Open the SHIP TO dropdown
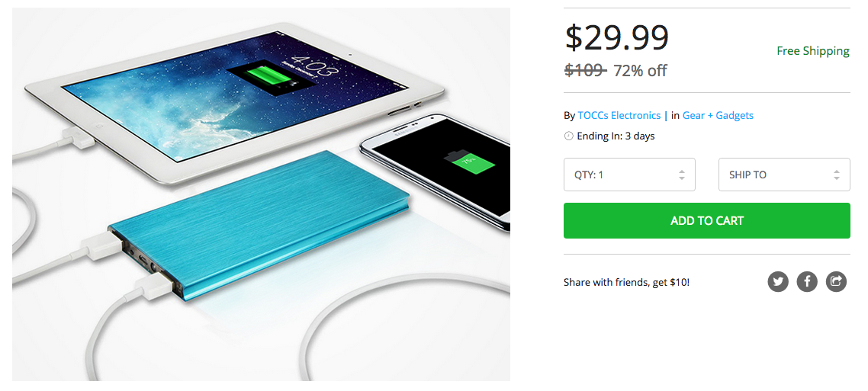The image size is (868, 391). pos(784,175)
